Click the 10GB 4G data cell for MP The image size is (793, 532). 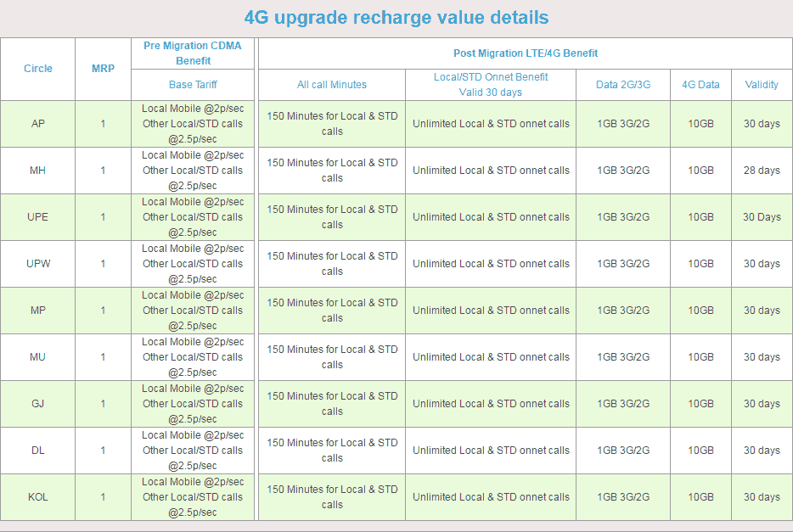[700, 311]
